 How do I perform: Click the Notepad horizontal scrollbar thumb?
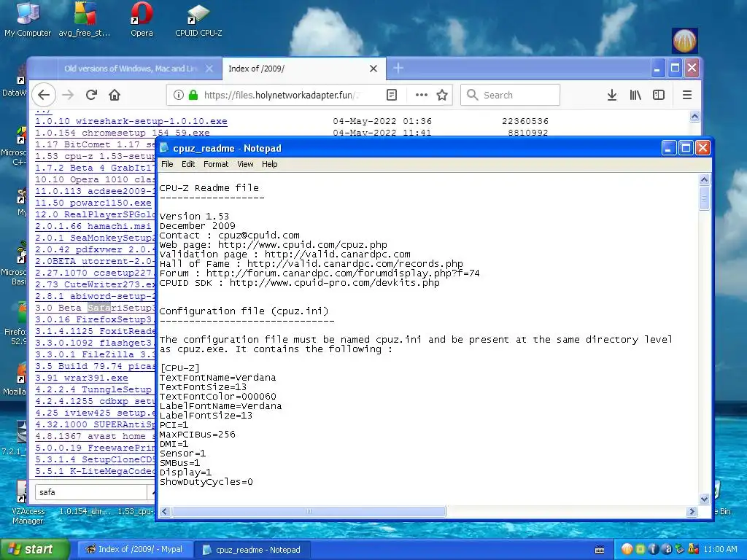(309, 511)
